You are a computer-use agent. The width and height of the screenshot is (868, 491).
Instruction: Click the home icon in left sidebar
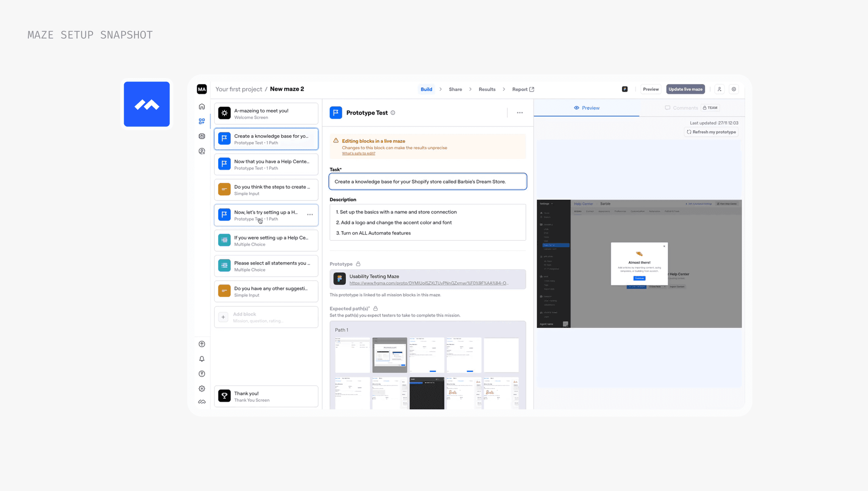coord(202,106)
